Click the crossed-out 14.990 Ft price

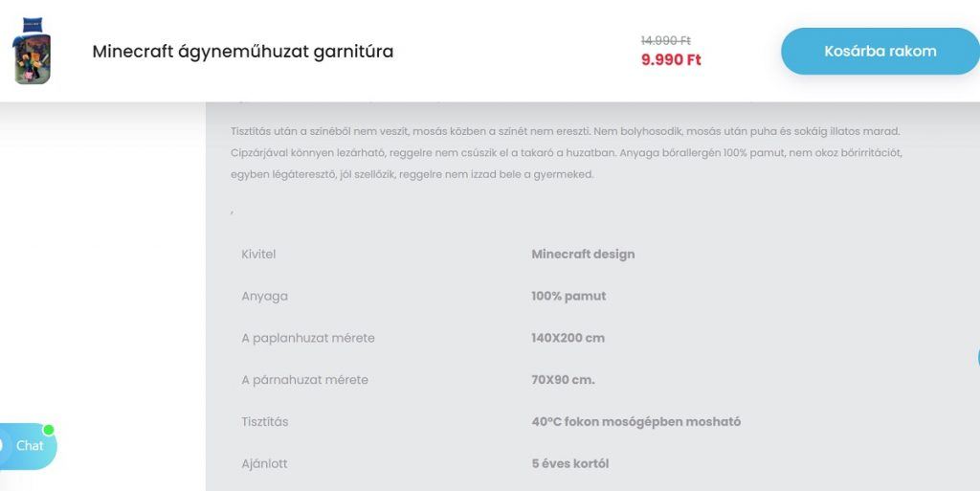666,40
